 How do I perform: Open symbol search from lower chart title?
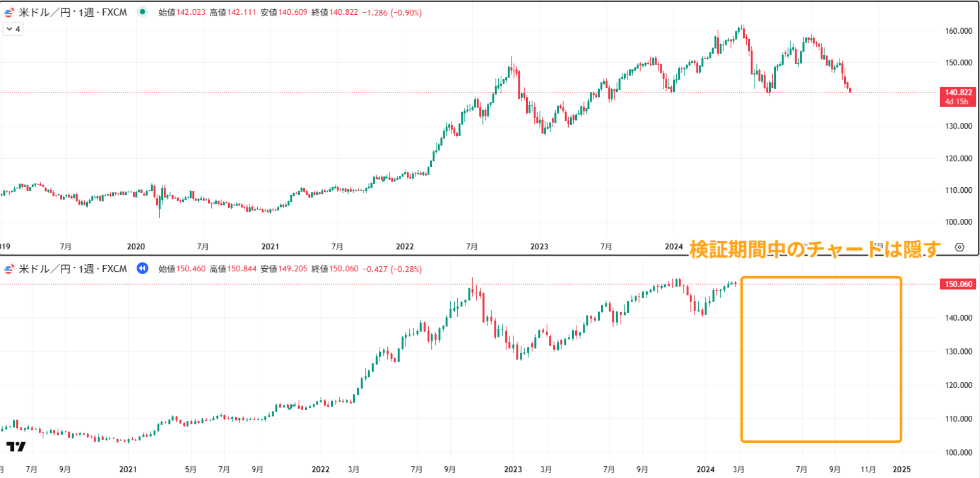(x=72, y=269)
